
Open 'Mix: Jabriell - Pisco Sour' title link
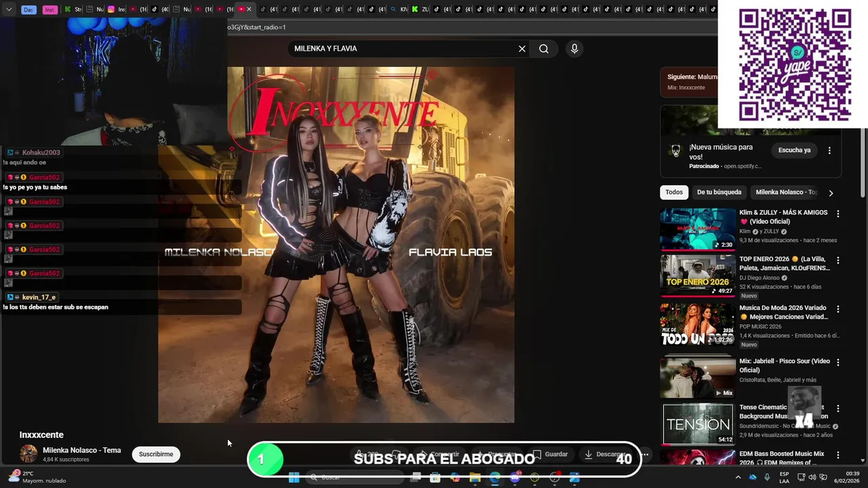(785, 366)
